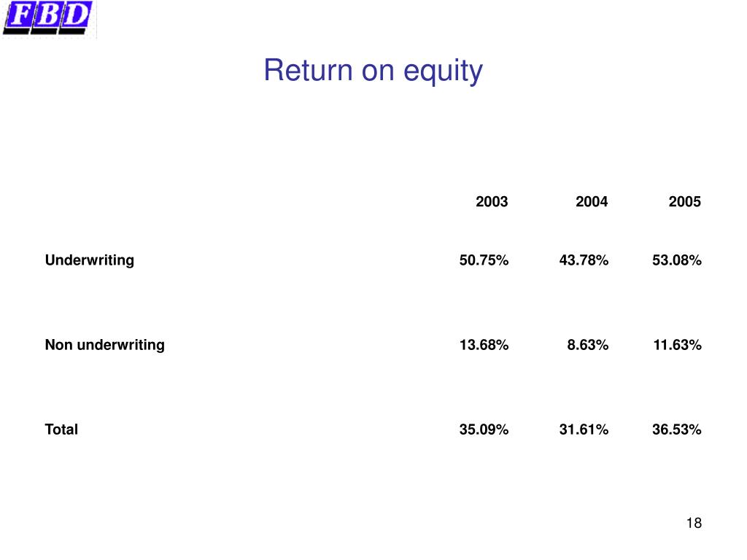Image resolution: width=747 pixels, height=560 pixels.
Task: Select the Total row label
Action: click(61, 429)
